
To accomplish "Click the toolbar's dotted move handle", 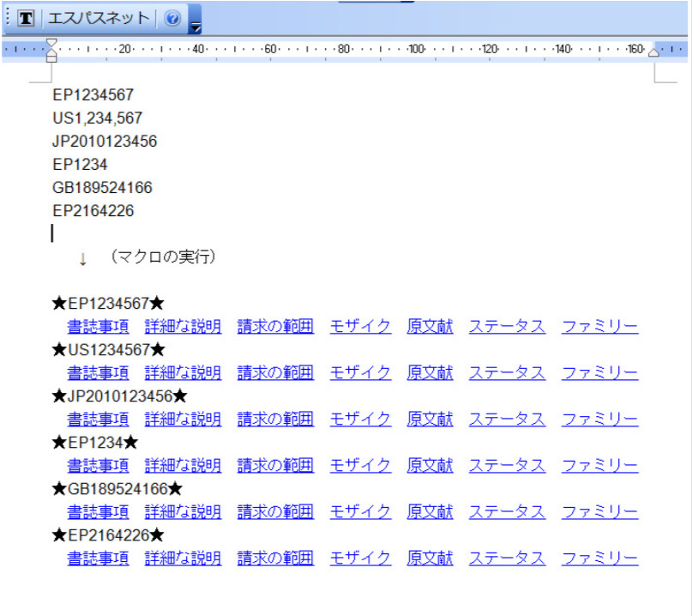I will (8, 19).
